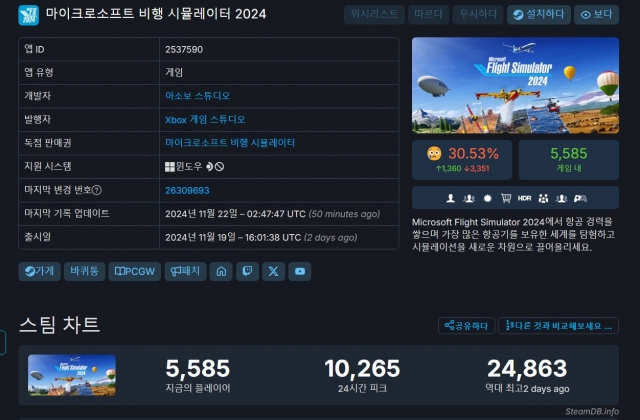Image resolution: width=640 pixels, height=420 pixels.
Task: Click the 설치하다 install button
Action: (539, 14)
